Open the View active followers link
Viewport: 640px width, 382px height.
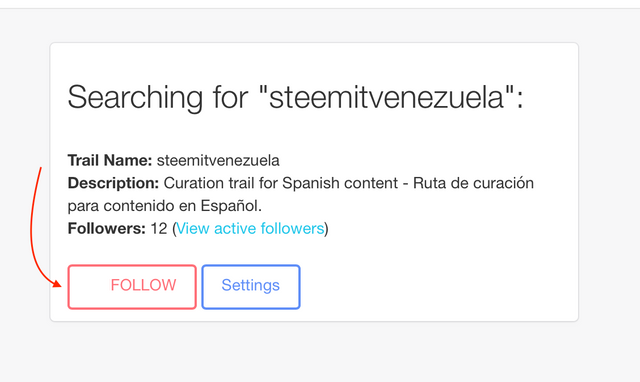250,228
